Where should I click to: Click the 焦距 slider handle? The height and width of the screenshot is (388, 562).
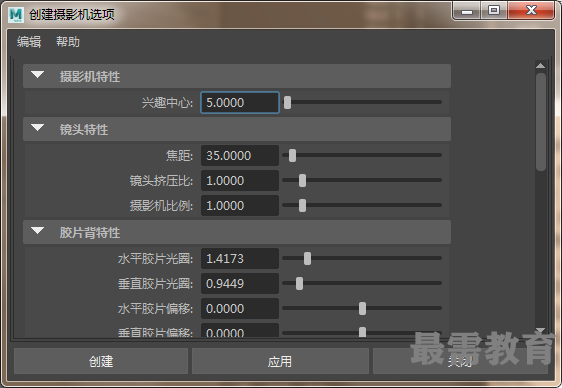(292, 155)
